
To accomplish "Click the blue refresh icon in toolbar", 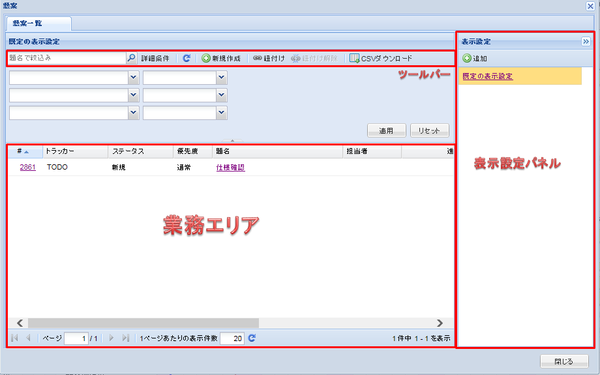I will click(186, 58).
